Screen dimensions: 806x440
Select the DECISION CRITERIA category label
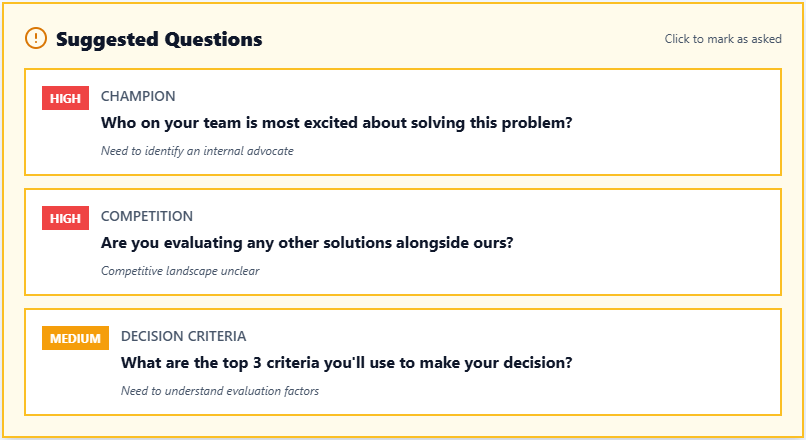click(x=183, y=337)
